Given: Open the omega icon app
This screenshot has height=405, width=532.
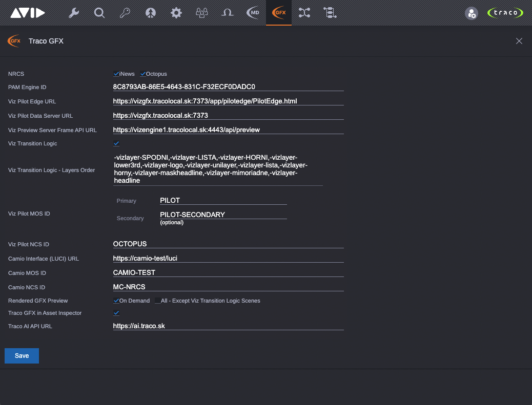Looking at the screenshot, I should (x=228, y=13).
